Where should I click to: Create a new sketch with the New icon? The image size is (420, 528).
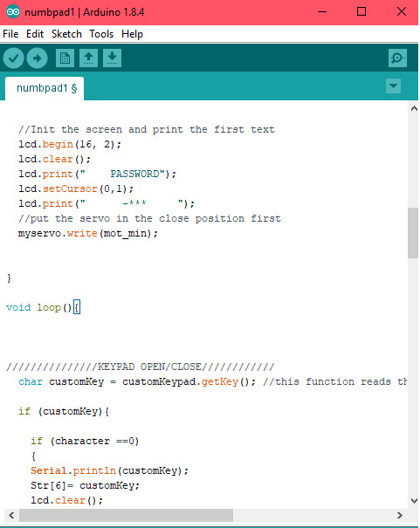[65, 58]
